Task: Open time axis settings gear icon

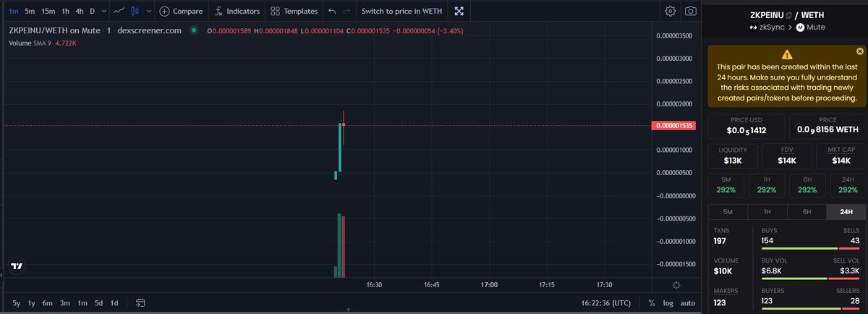Action: [676, 285]
